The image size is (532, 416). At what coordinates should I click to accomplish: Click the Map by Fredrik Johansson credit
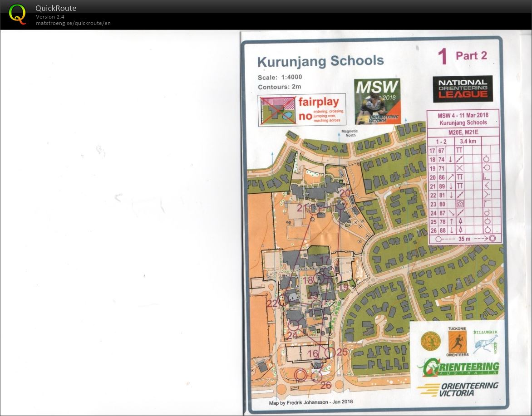(310, 402)
